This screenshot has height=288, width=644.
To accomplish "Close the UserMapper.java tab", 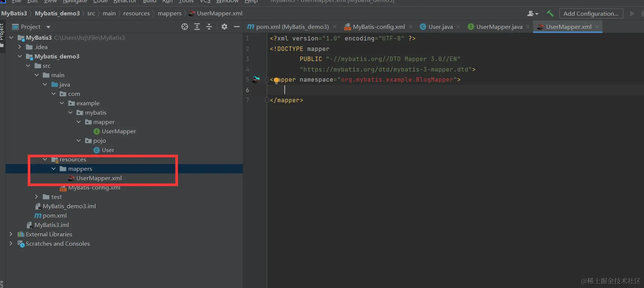I will click(x=528, y=27).
